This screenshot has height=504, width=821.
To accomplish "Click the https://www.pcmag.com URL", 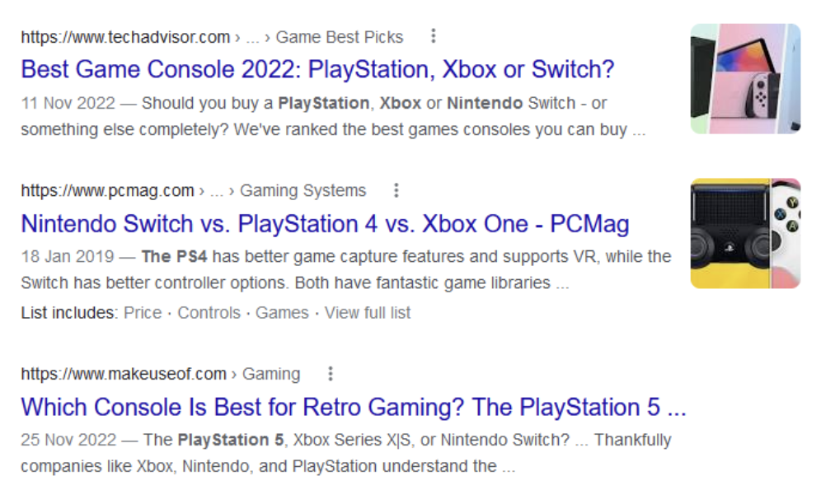I will 107,191.
